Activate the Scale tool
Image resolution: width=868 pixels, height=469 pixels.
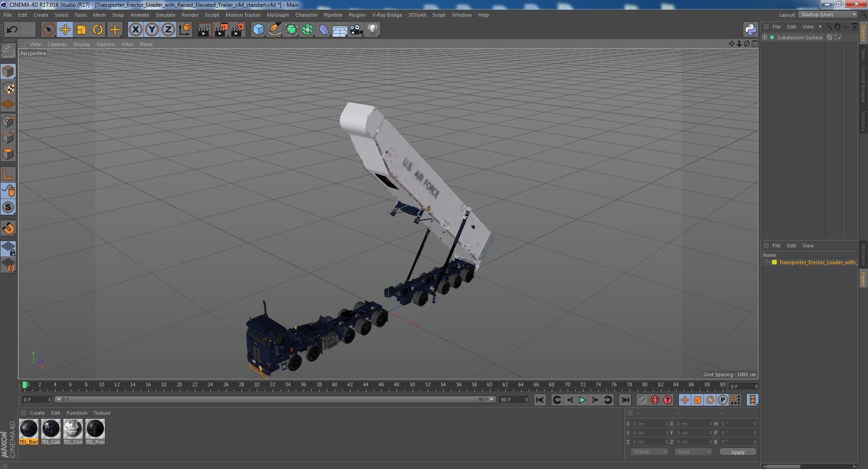tap(81, 30)
